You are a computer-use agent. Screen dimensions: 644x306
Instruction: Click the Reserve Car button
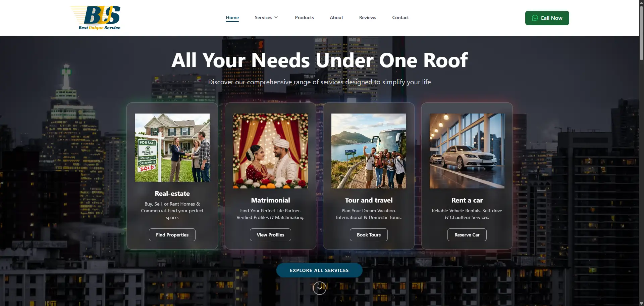[467, 235]
